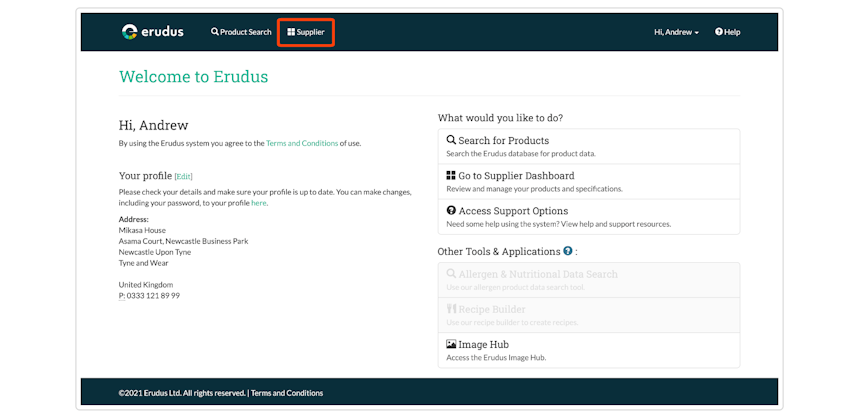Select Go to Supplier Dashboard
Screen dimensions: 858x412
pos(589,181)
